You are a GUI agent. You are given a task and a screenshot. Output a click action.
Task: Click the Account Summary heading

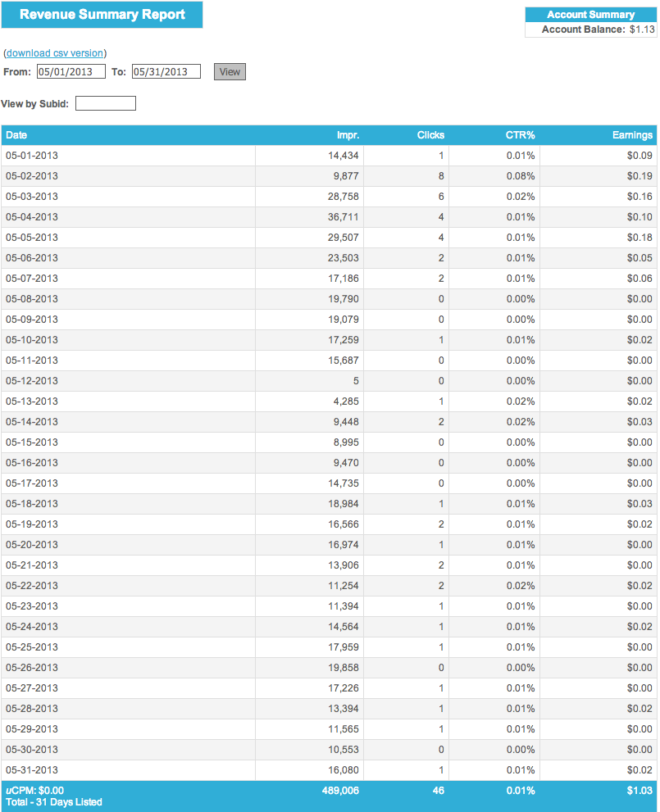[590, 15]
